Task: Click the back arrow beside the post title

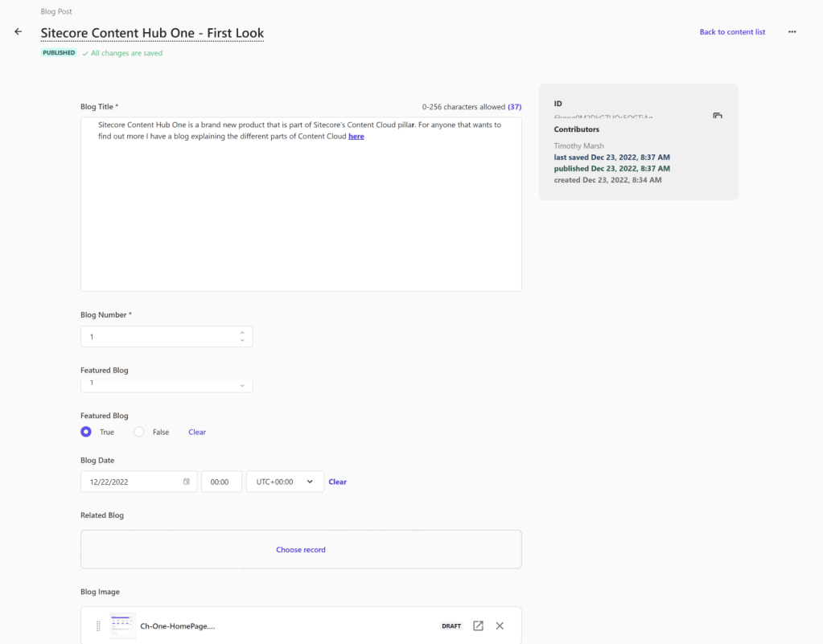Action: pos(18,32)
